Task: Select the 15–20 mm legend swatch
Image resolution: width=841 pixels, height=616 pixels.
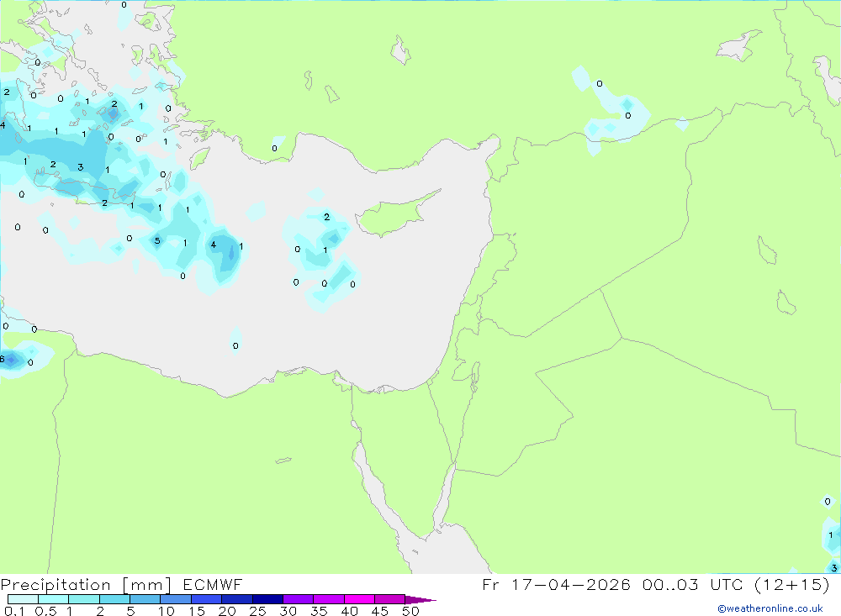Action: (206, 599)
